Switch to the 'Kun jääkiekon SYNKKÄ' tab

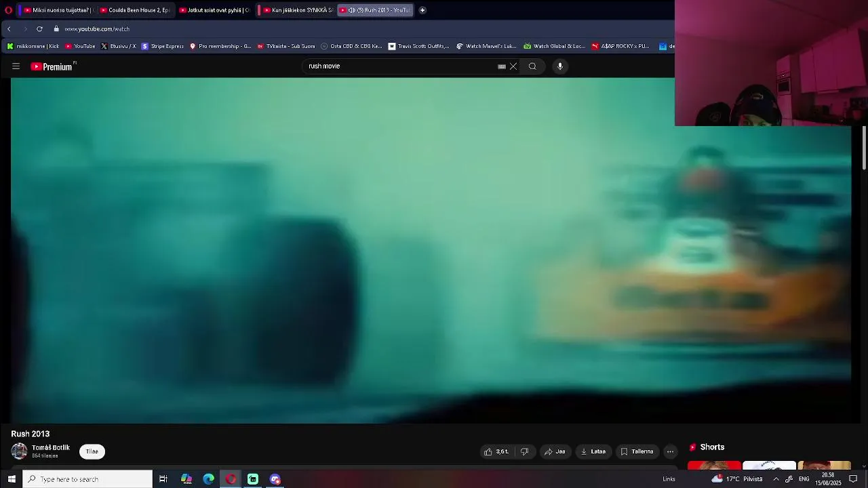297,10
